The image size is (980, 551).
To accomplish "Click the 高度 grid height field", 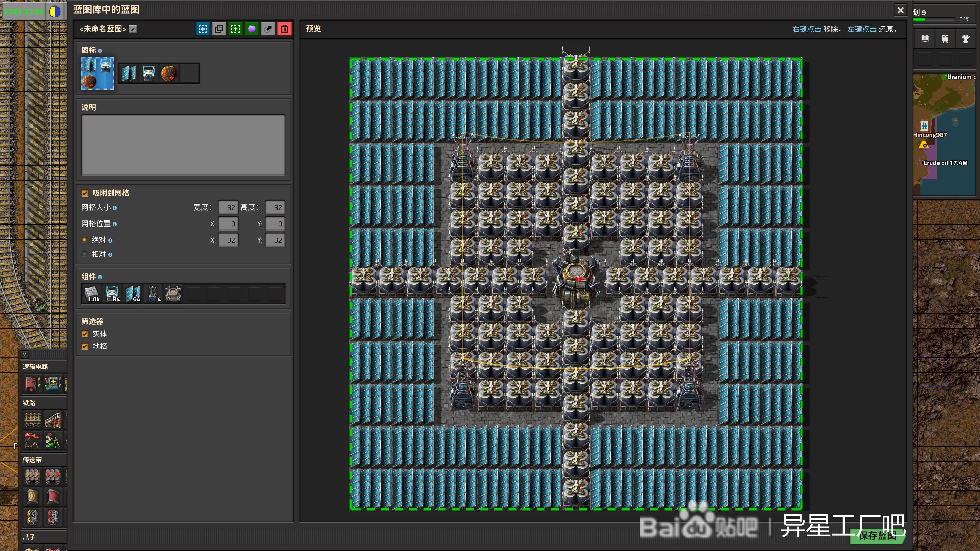I will 275,207.
